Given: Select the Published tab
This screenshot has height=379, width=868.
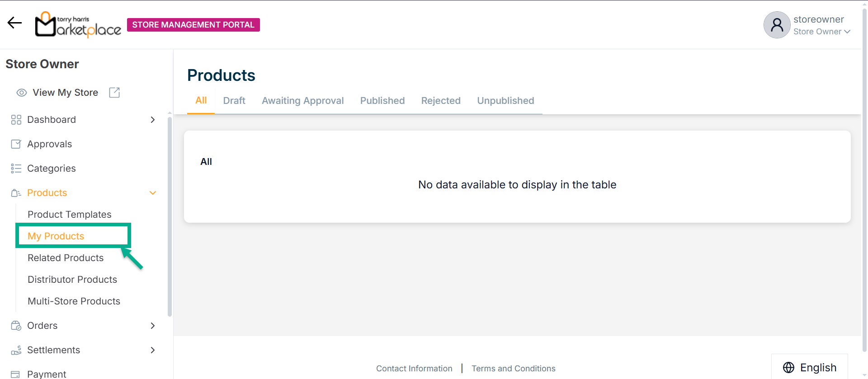Looking at the screenshot, I should [382, 101].
